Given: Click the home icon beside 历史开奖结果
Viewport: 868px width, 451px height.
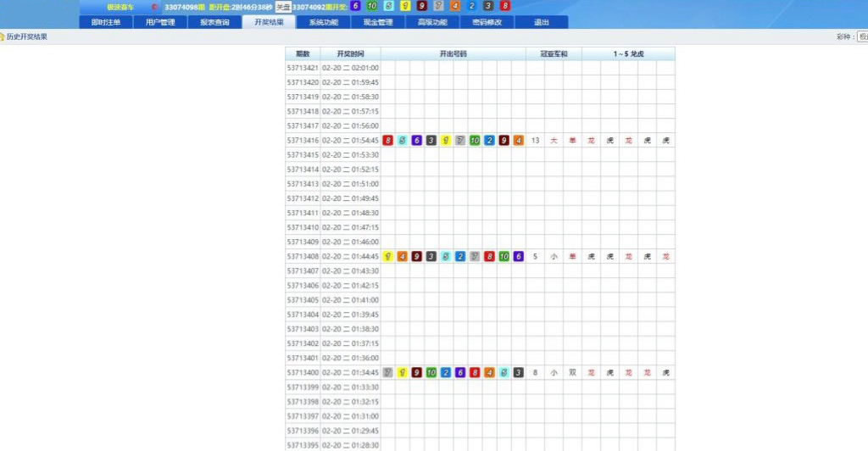Looking at the screenshot, I should pos(3,36).
